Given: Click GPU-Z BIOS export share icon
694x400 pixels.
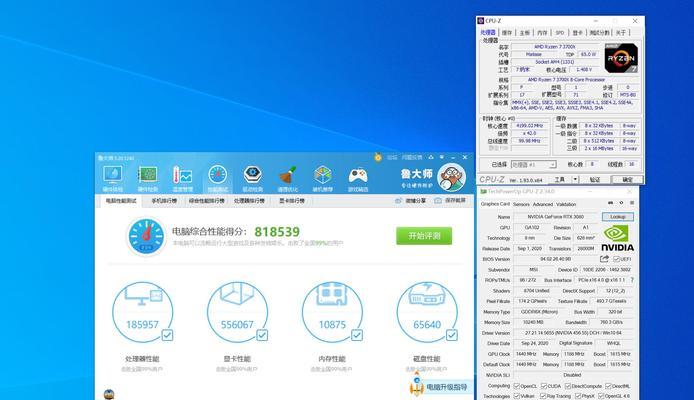Looking at the screenshot, I should coord(604,259).
